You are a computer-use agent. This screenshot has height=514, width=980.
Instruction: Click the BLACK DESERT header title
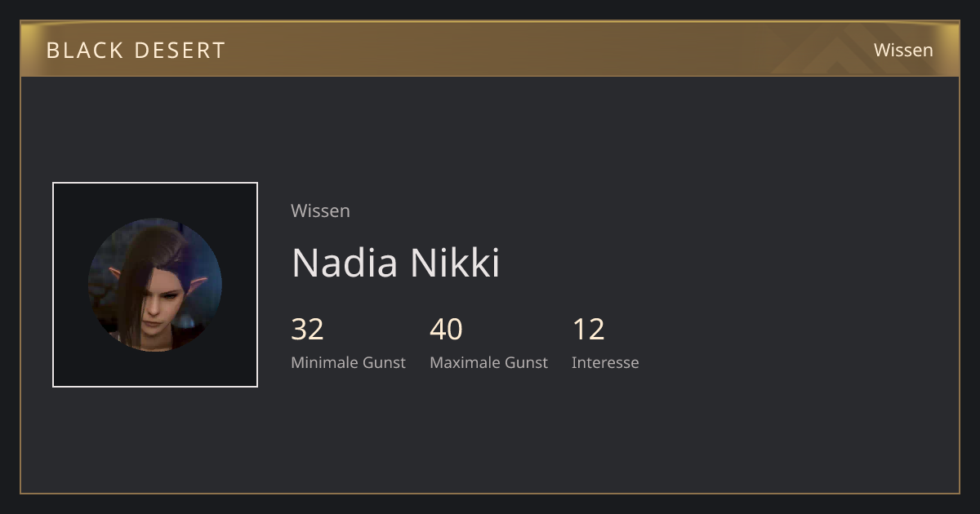[x=136, y=50]
